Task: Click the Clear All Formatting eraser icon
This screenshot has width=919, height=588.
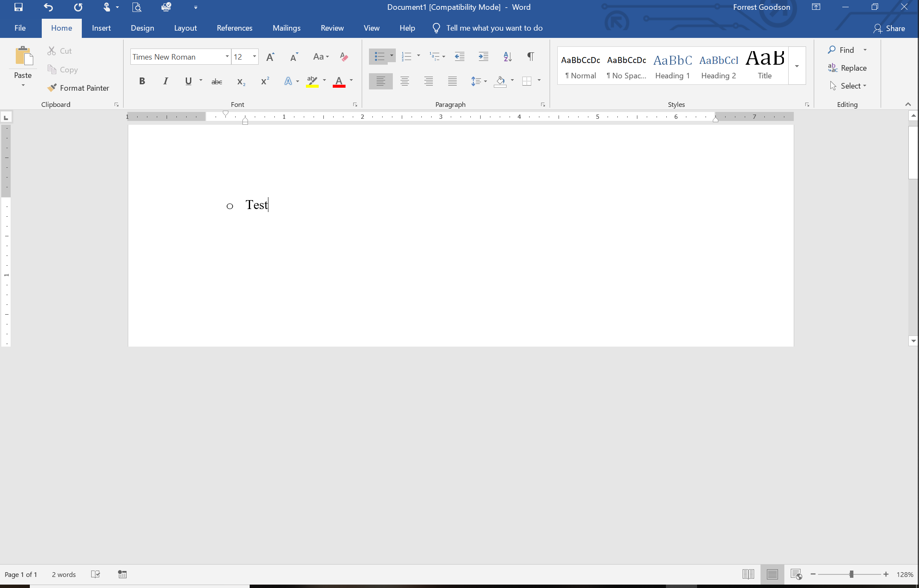Action: [344, 57]
